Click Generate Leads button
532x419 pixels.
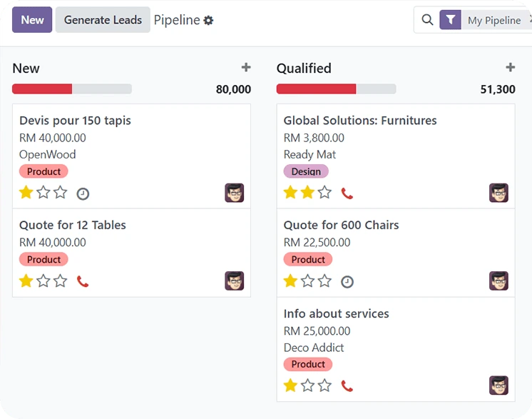103,20
